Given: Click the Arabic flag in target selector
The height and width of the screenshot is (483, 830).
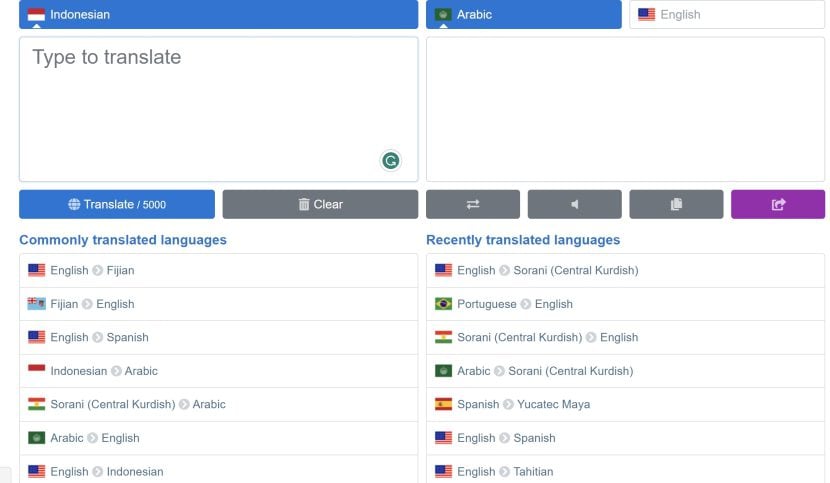Looking at the screenshot, I should [x=443, y=14].
